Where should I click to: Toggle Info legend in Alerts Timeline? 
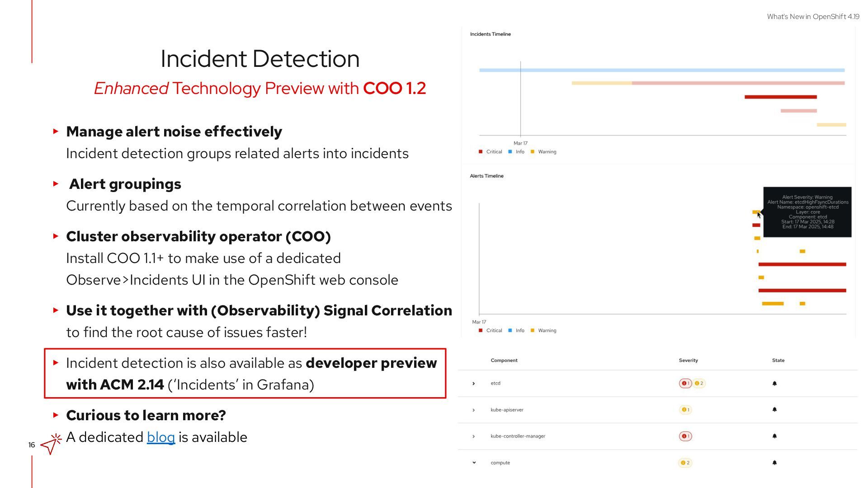pyautogui.click(x=516, y=331)
